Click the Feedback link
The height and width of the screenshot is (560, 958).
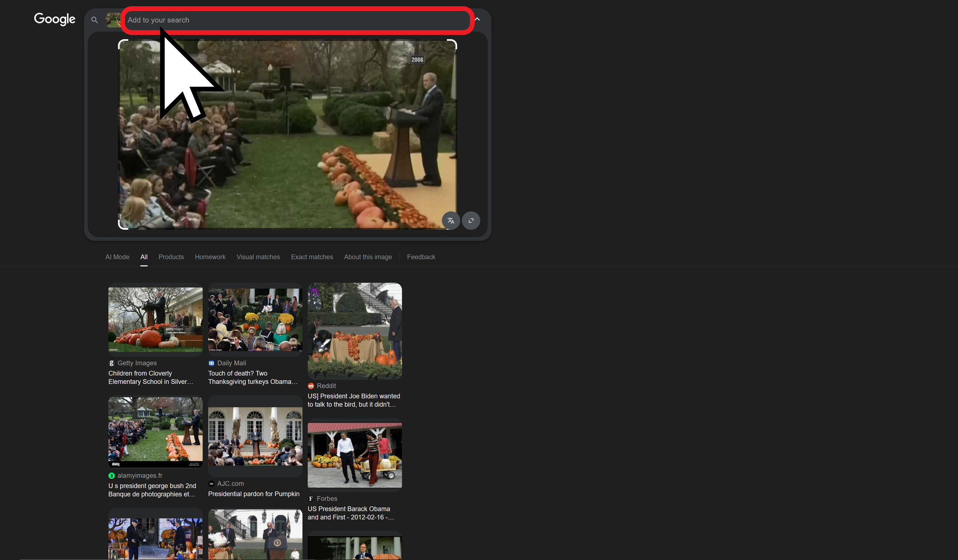click(421, 257)
